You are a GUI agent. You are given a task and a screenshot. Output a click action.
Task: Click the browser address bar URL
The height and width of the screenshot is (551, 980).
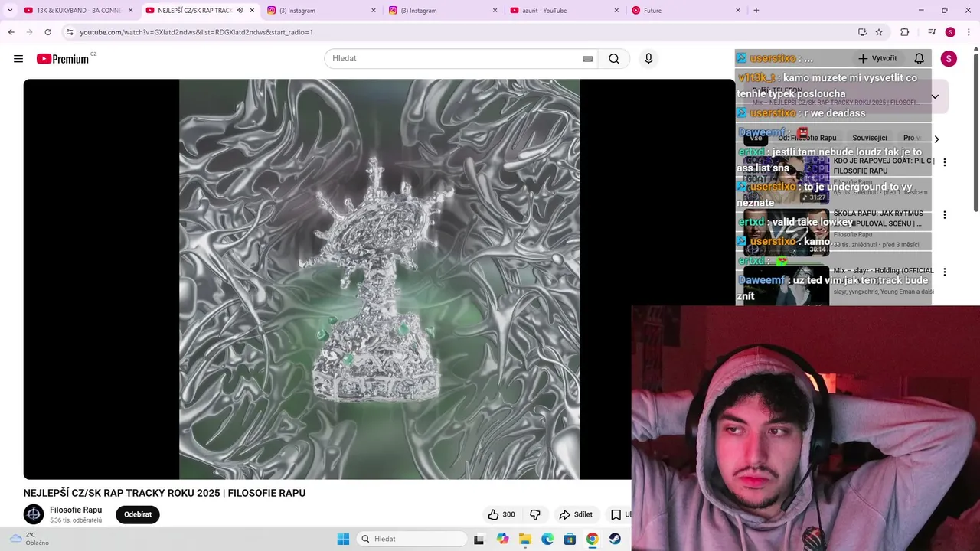(197, 32)
